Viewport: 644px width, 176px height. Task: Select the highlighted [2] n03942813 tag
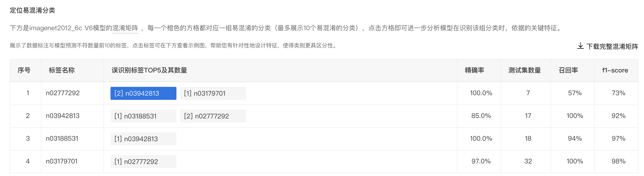(x=143, y=93)
